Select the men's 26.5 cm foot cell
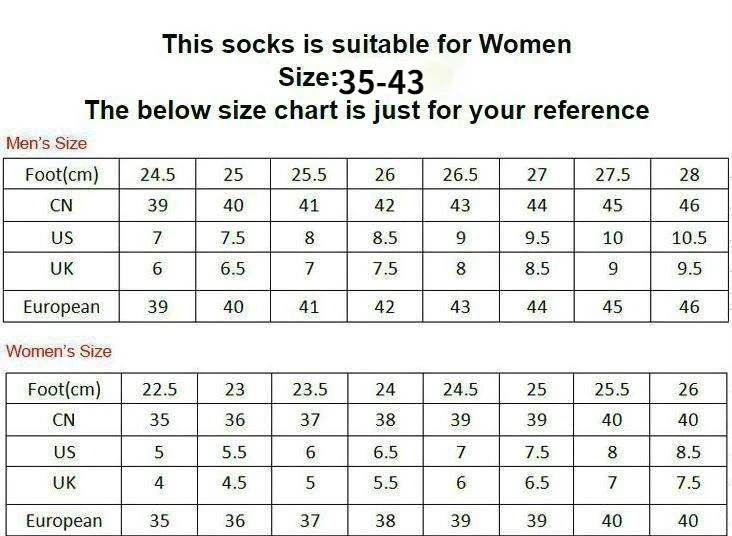 (x=460, y=175)
